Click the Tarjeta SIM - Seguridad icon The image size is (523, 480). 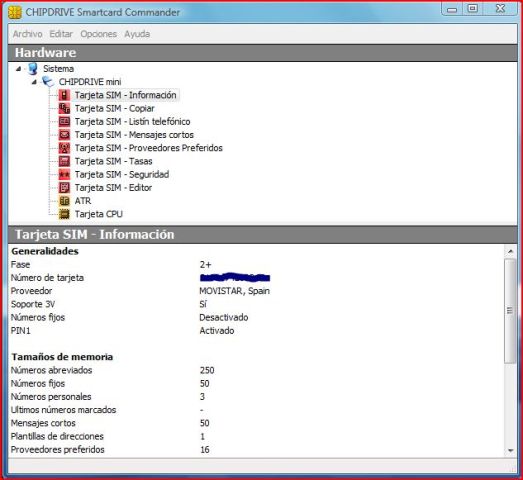tap(64, 174)
